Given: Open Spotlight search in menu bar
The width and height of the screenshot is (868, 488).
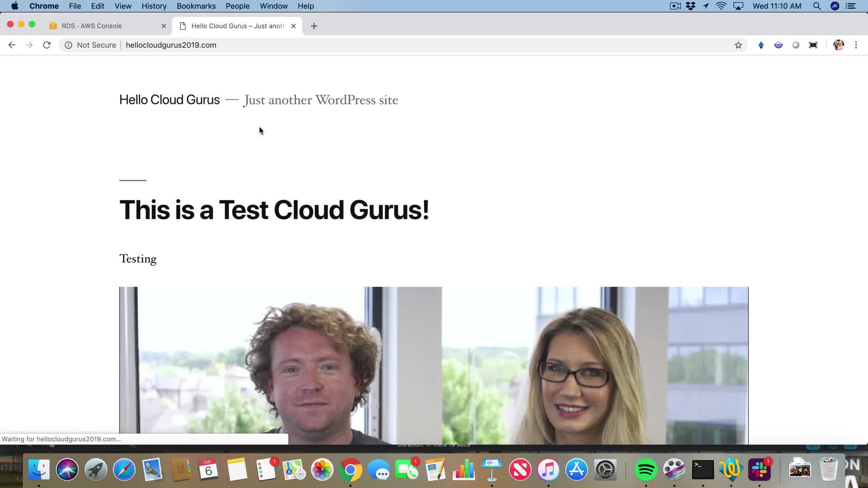Looking at the screenshot, I should click(x=816, y=6).
